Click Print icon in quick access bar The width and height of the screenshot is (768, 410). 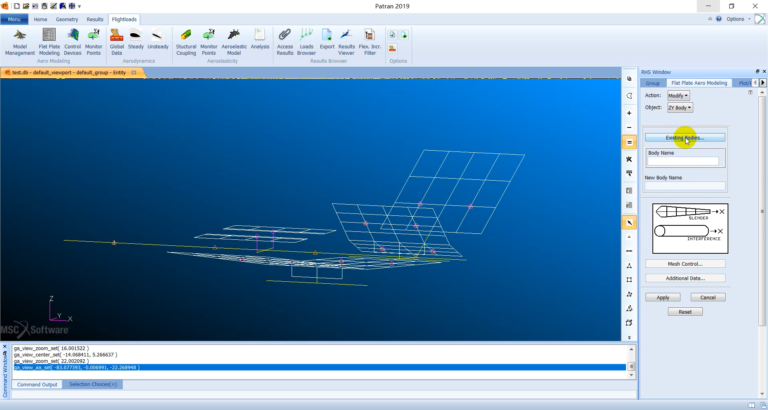tap(45, 6)
